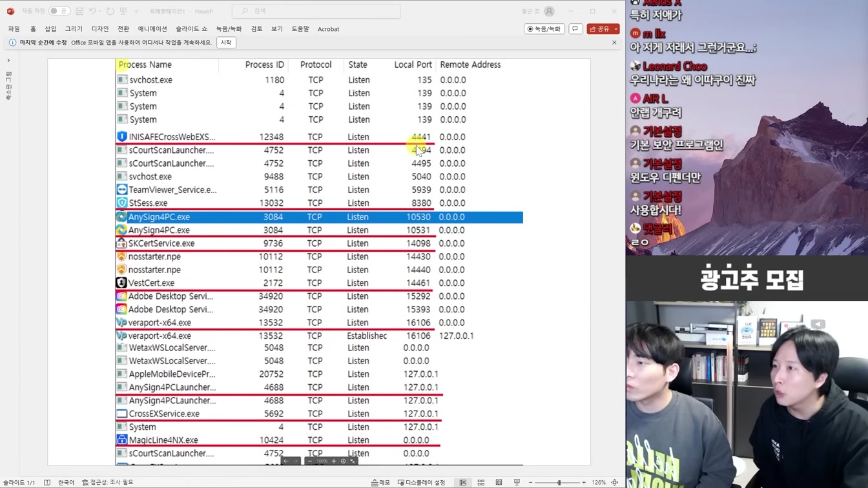The width and height of the screenshot is (868, 488).
Task: Select the 전환 ribbon tab
Action: [x=123, y=29]
